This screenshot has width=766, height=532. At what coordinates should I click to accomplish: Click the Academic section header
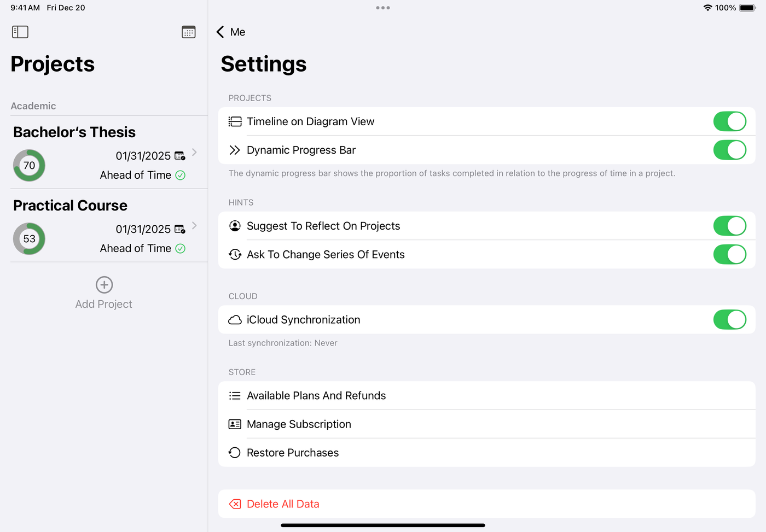point(33,106)
